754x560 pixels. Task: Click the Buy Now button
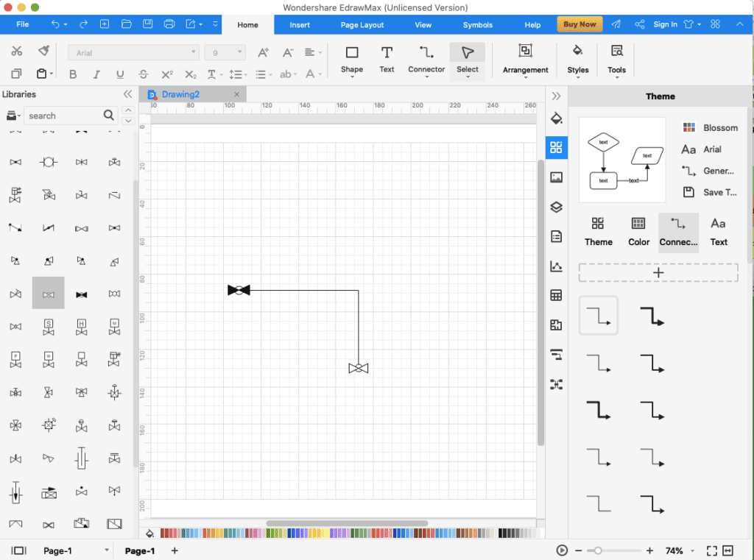tap(579, 24)
